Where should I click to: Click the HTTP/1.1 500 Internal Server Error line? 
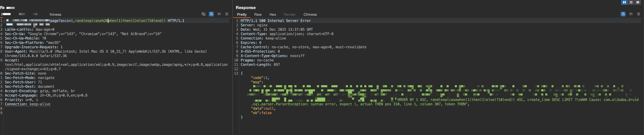tap(275, 21)
